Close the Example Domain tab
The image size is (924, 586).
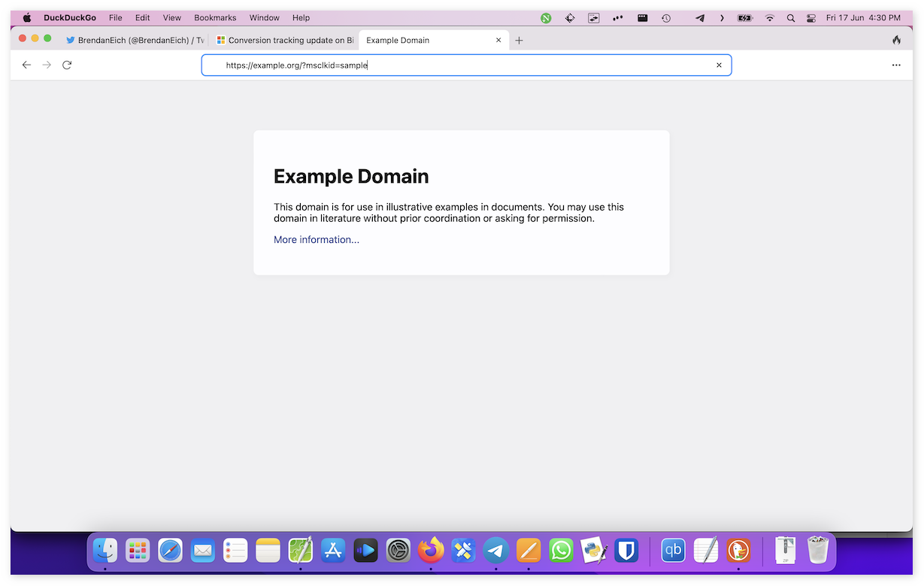pos(498,41)
